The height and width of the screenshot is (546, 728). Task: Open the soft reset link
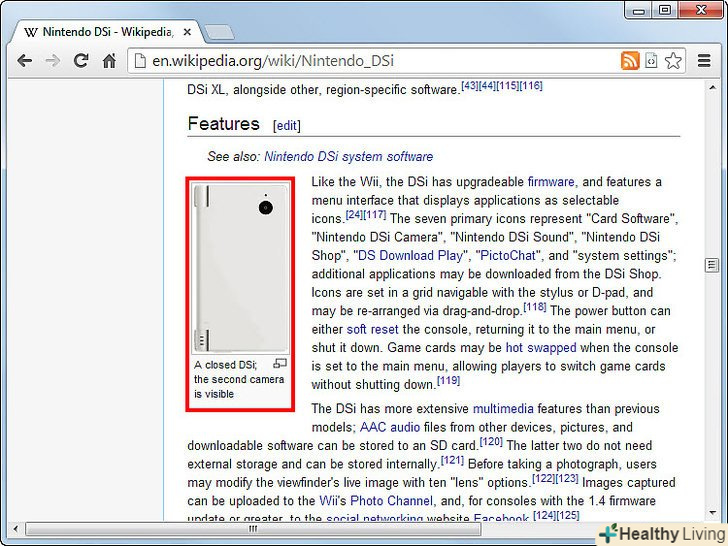click(372, 329)
